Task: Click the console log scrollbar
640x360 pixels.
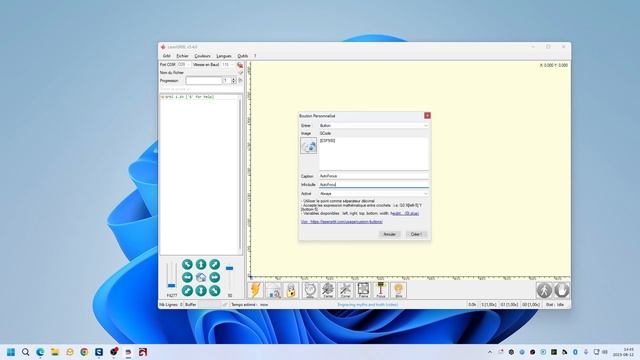Action: 240,173
